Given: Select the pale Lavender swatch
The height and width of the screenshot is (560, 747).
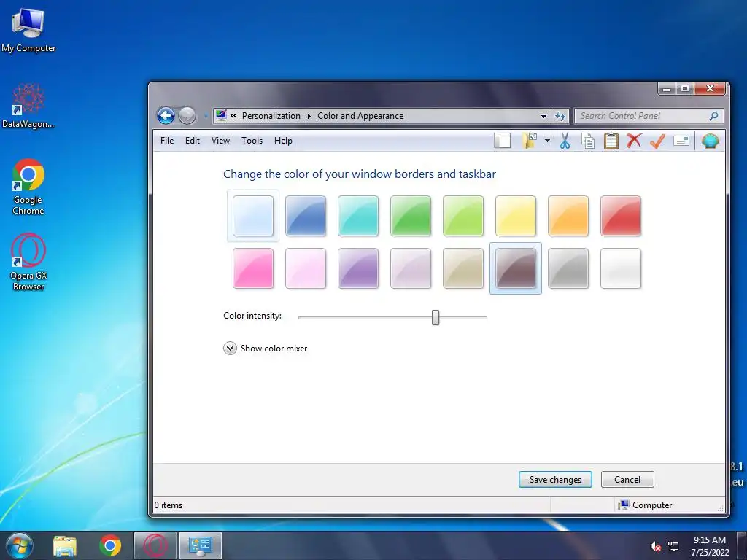Looking at the screenshot, I should tap(410, 268).
